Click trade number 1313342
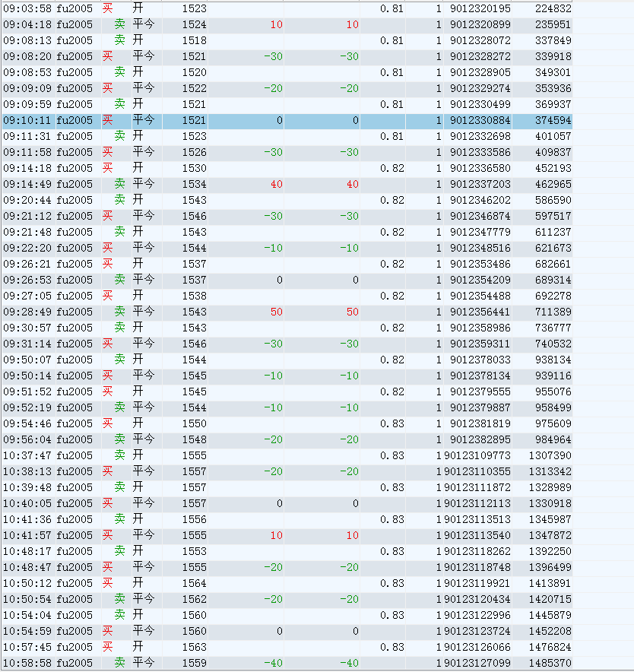Viewport: 634px width, 672px height. coord(550,471)
